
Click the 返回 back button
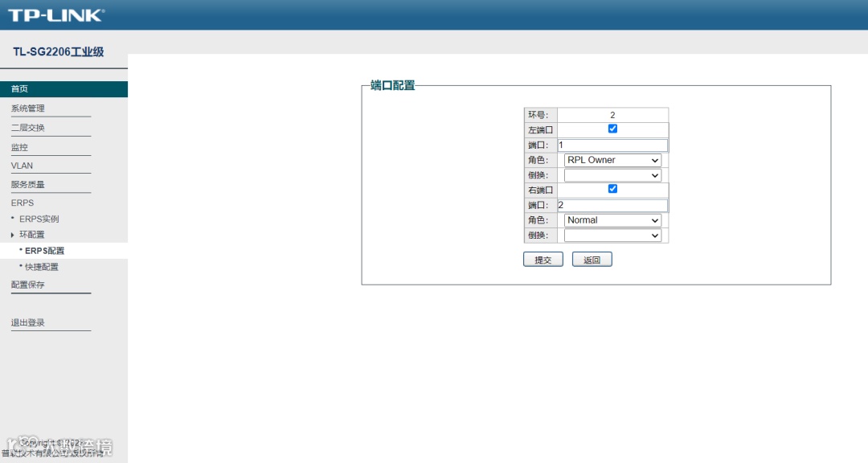tap(592, 259)
